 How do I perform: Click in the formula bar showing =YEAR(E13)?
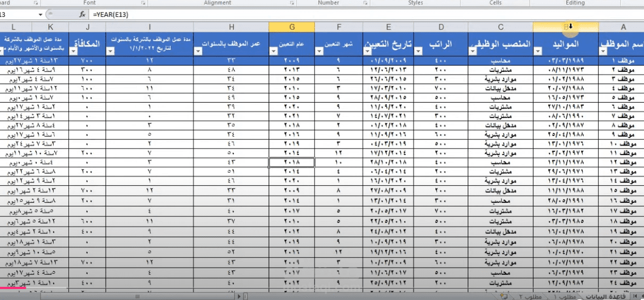click(366, 14)
